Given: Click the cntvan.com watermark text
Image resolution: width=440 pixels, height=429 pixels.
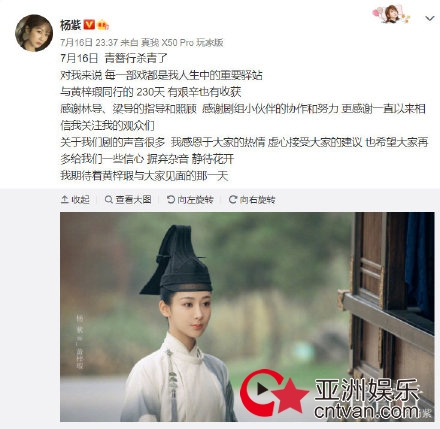Looking at the screenshot, I should click(x=367, y=411).
